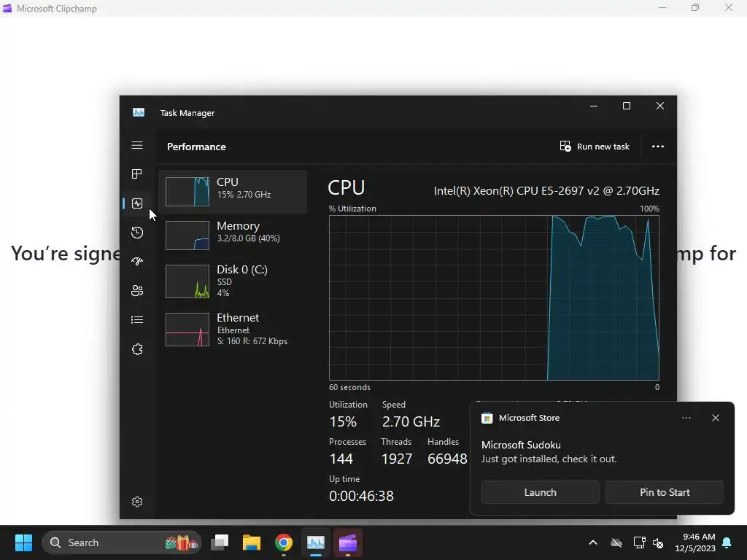Open the App history page icon
This screenshot has width=747, height=560.
137,233
